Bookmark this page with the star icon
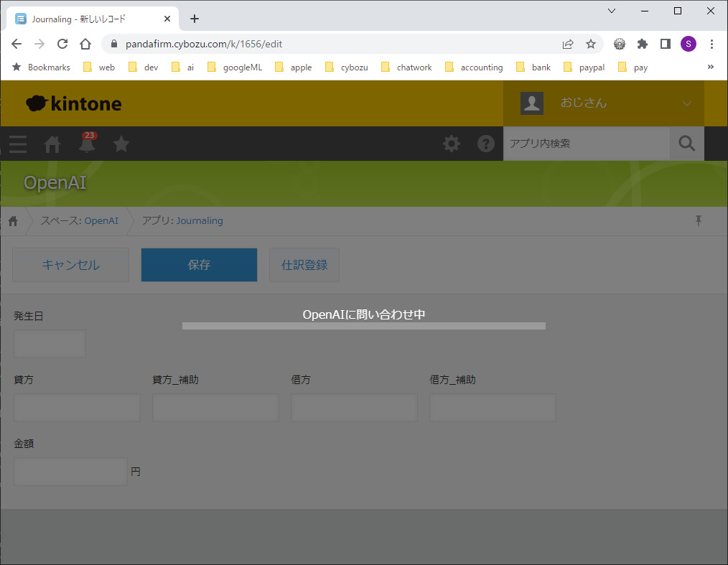The image size is (728, 565). point(591,44)
